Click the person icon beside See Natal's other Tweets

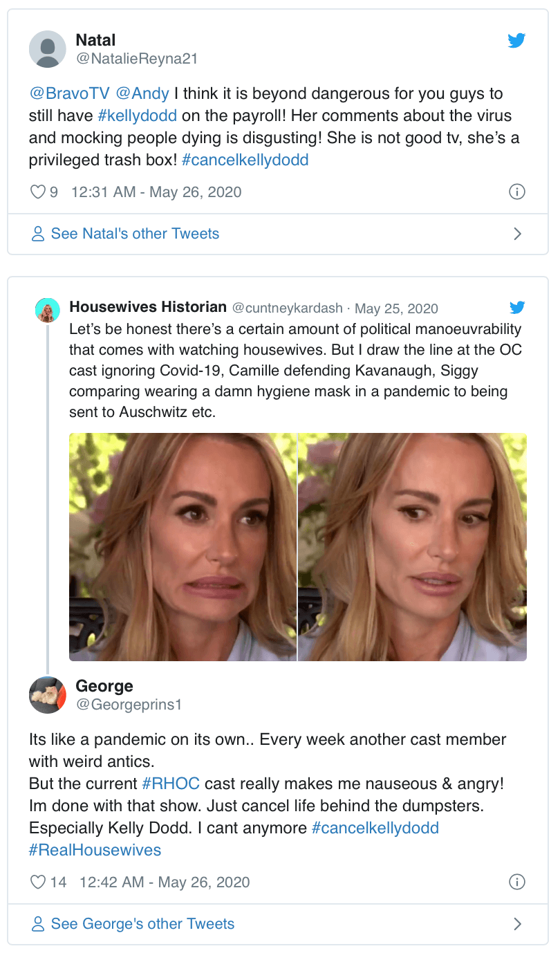pos(38,234)
